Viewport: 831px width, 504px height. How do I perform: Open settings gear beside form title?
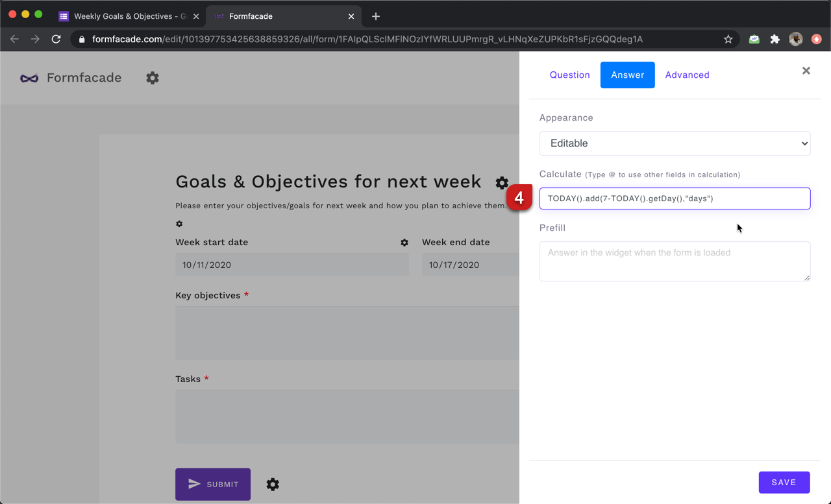pyautogui.click(x=502, y=182)
